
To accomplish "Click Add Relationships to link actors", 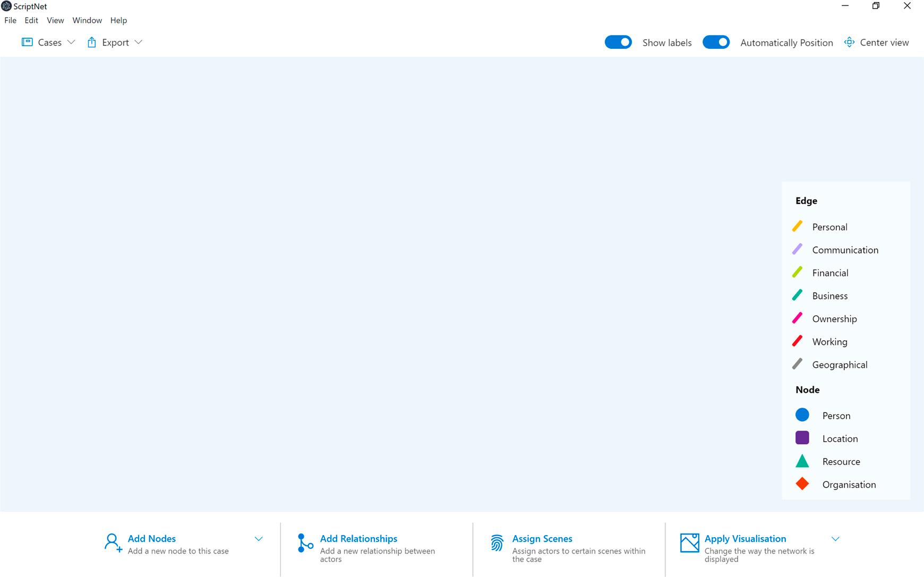I will tap(358, 538).
